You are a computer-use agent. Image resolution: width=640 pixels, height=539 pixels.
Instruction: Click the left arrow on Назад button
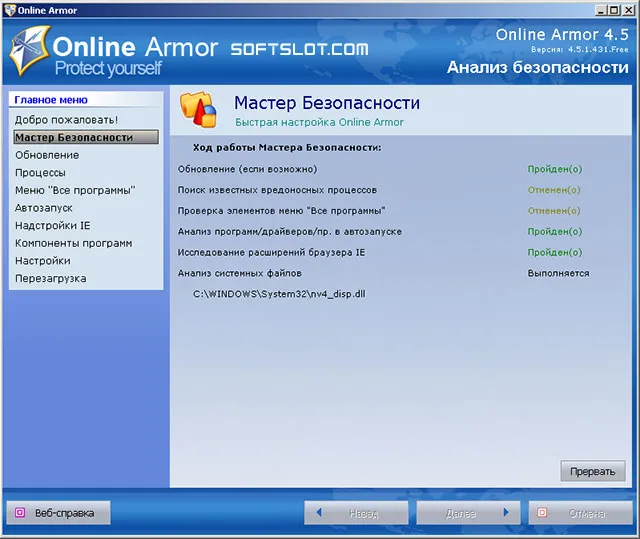pos(319,512)
